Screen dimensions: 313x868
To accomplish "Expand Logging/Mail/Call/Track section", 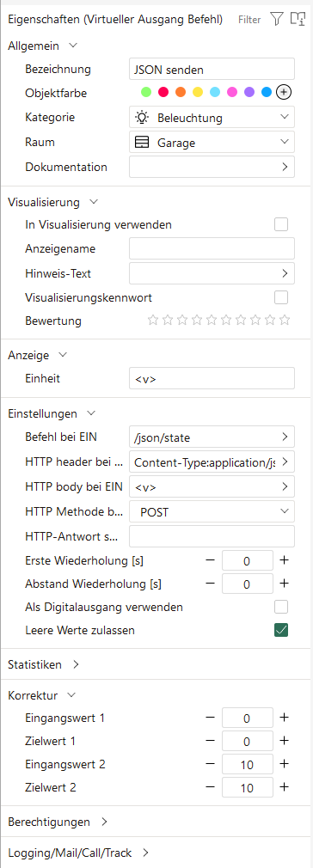I will [78, 853].
